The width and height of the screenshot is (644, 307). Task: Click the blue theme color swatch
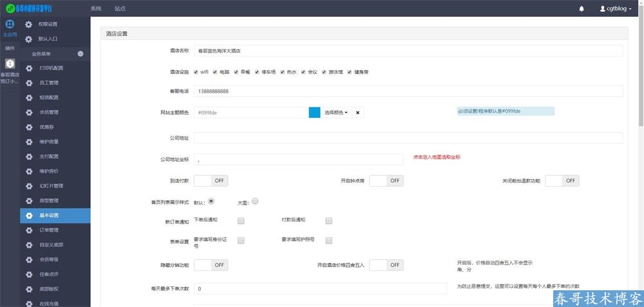(315, 113)
